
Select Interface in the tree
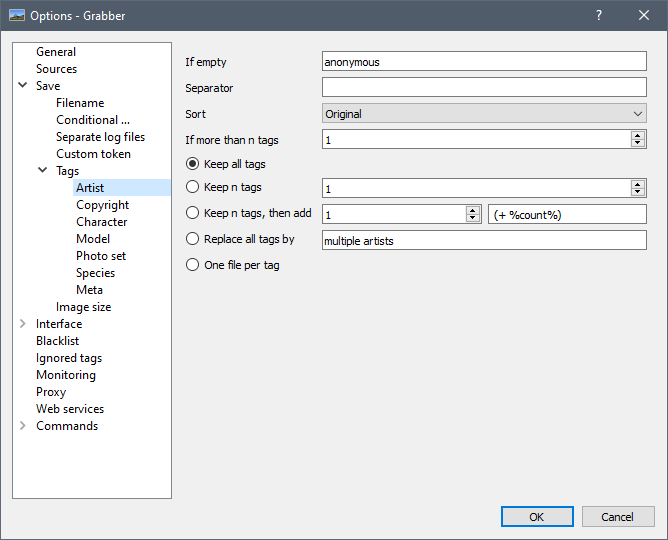pos(59,324)
